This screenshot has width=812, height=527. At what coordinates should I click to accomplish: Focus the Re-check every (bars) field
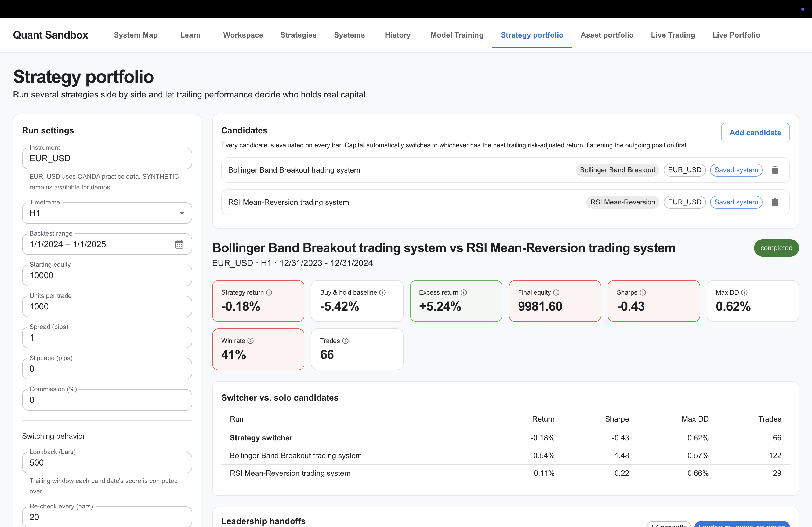107,517
